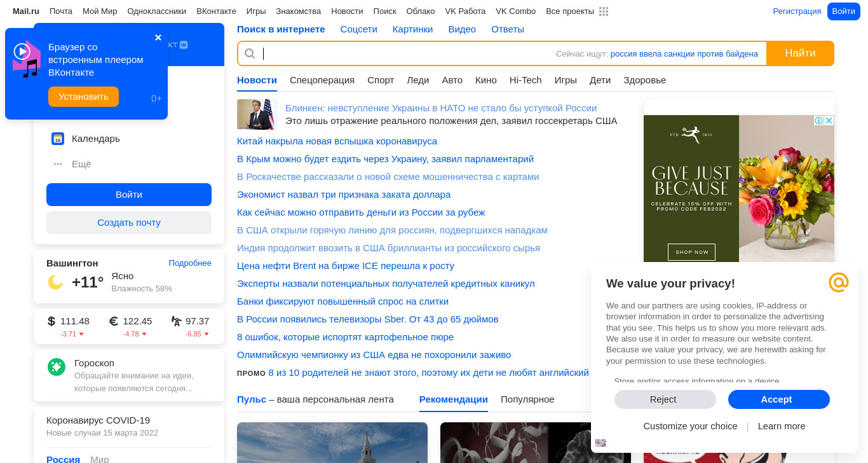This screenshot has width=868, height=463.
Task: Switch to the Картинки search tab
Action: (412, 29)
